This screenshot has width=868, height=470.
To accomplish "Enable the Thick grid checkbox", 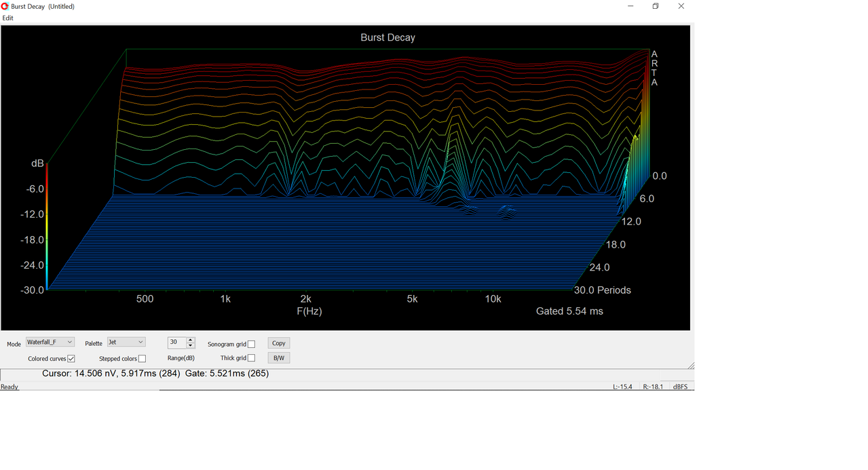I will 251,358.
